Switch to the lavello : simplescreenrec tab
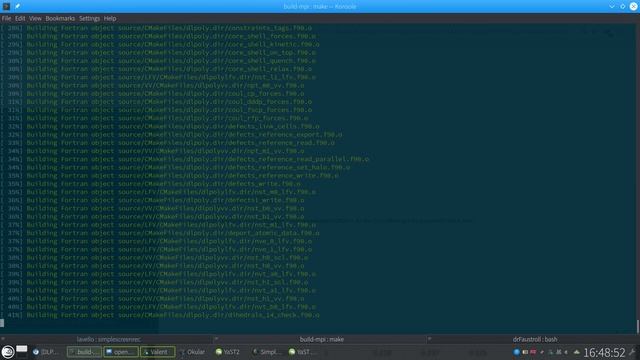Viewport: 640px width, 360px height. [109, 339]
